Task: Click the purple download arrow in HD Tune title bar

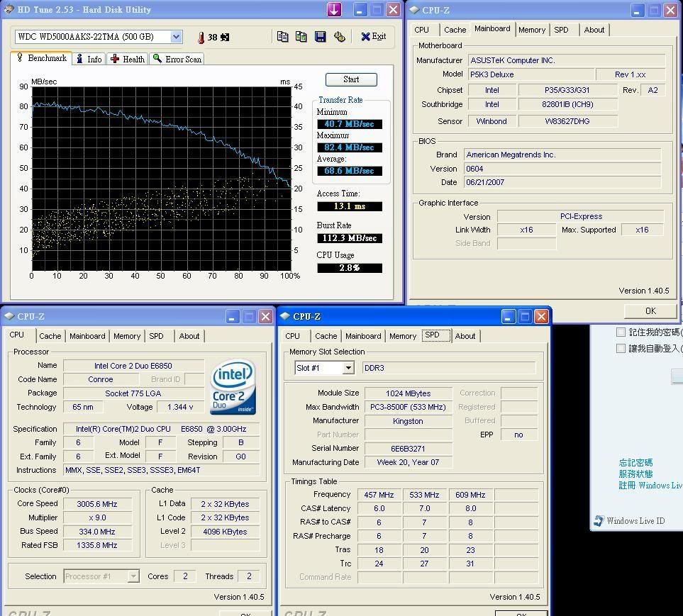Action: tap(334, 9)
